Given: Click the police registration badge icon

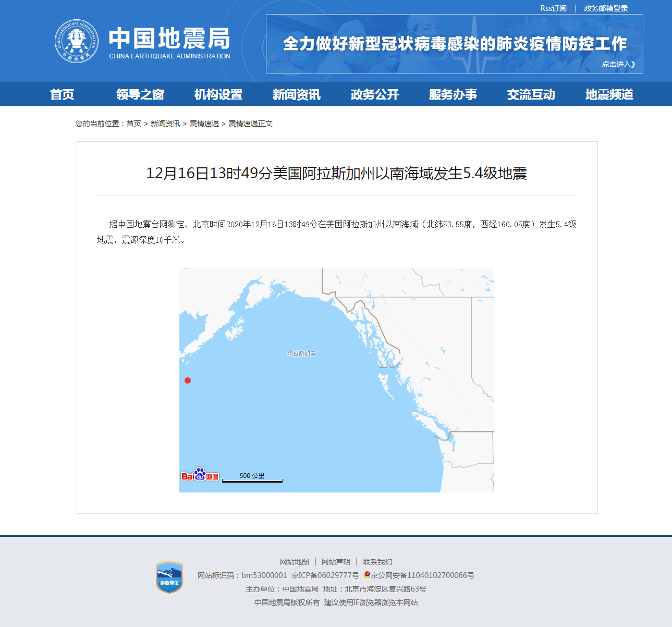Looking at the screenshot, I should click(367, 575).
